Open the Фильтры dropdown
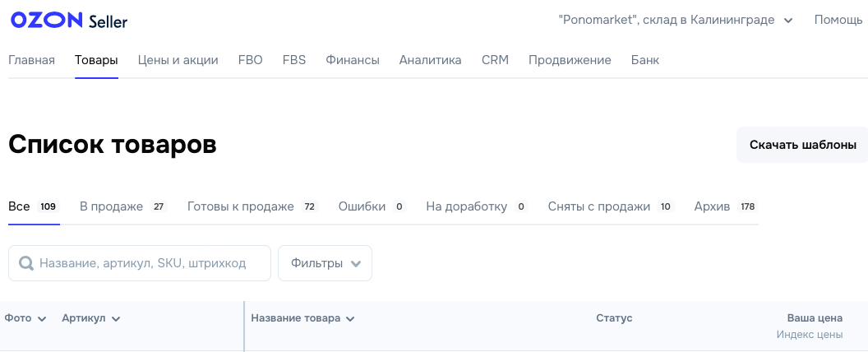This screenshot has width=868, height=352. (x=325, y=263)
